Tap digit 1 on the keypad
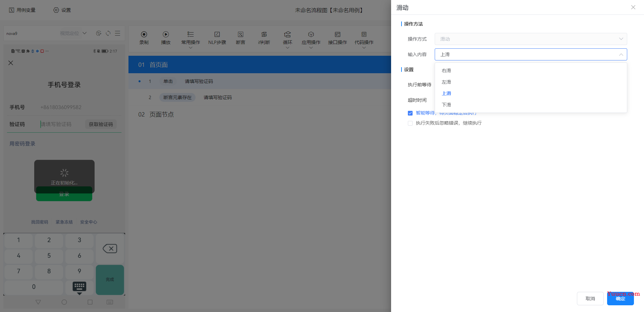Viewport: 644px width, 312px height. click(x=18, y=240)
